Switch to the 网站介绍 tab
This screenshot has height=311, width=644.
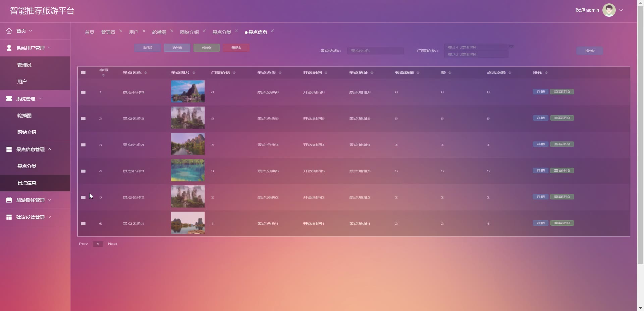click(x=189, y=32)
